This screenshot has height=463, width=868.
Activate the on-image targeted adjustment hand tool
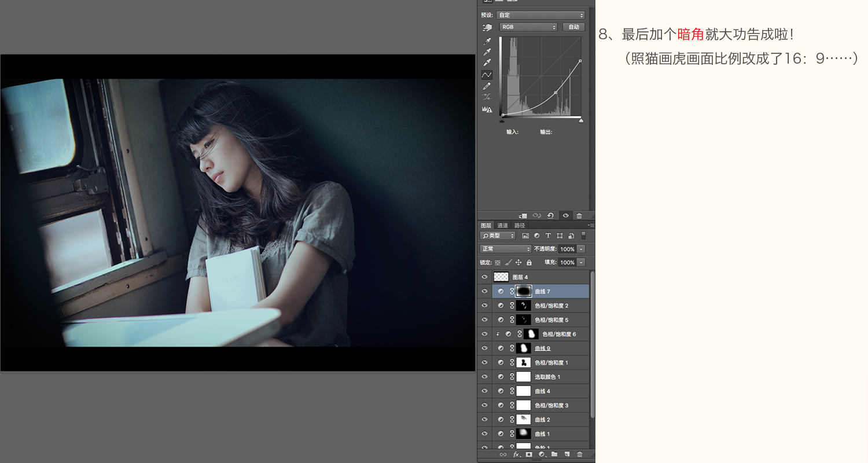tap(487, 27)
